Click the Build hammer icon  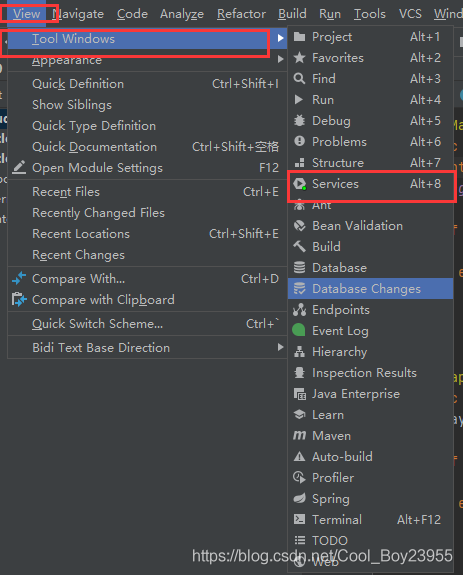300,246
